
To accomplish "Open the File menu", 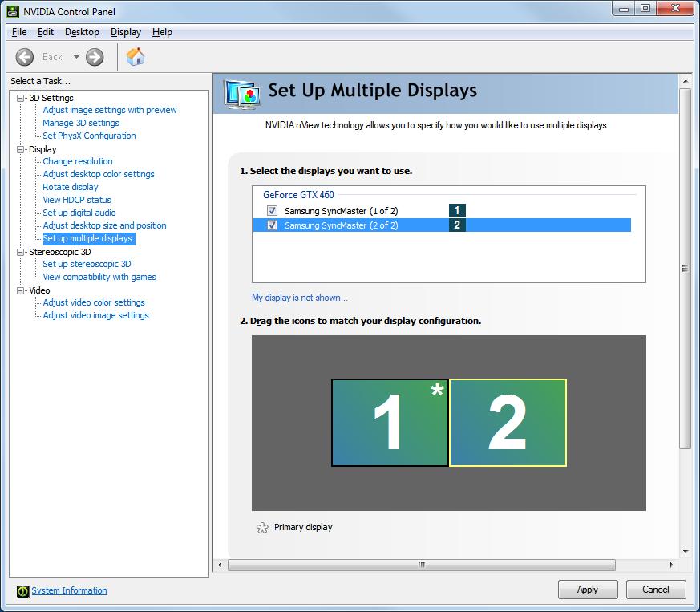I will 19,32.
